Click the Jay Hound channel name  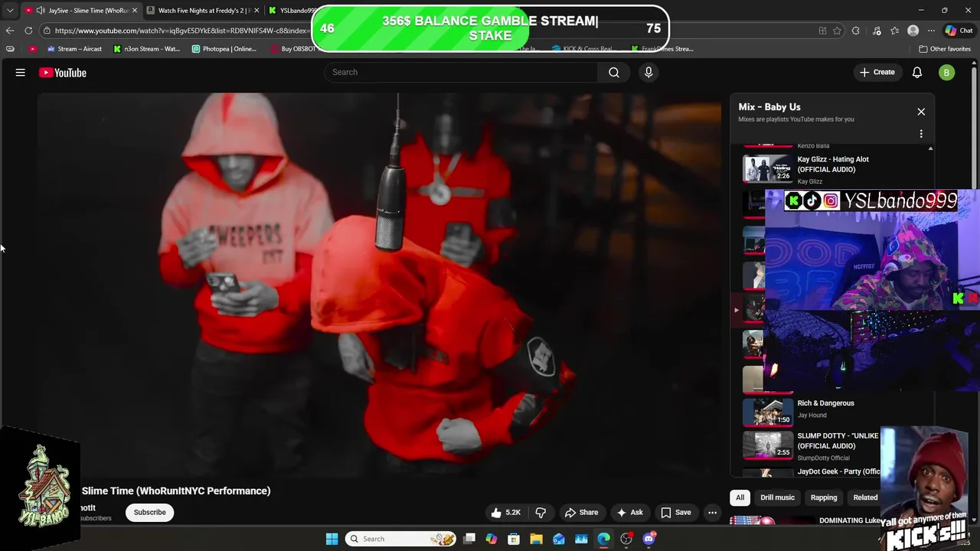click(x=812, y=416)
